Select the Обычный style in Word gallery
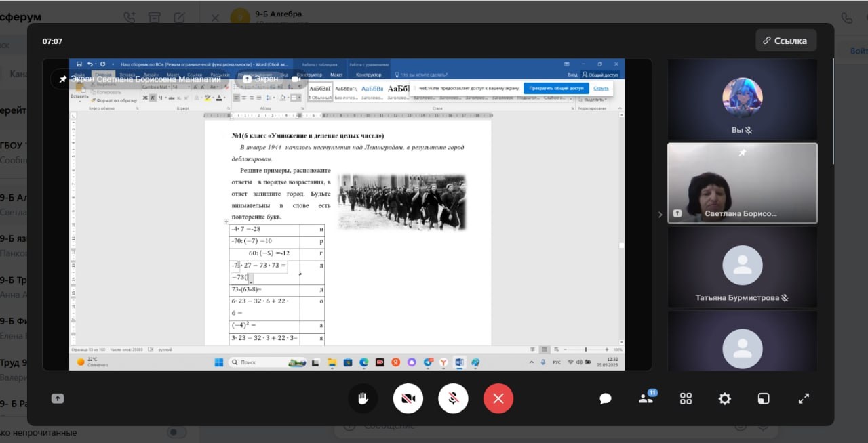 click(x=319, y=91)
